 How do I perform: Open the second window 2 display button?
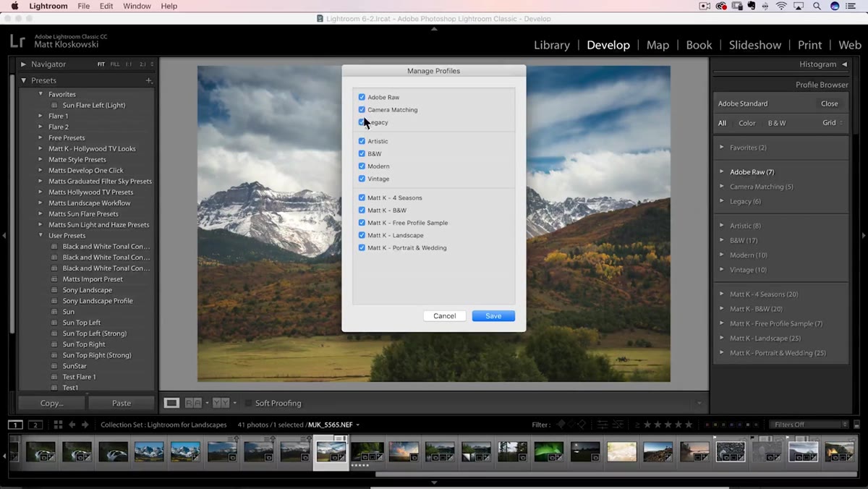35,425
